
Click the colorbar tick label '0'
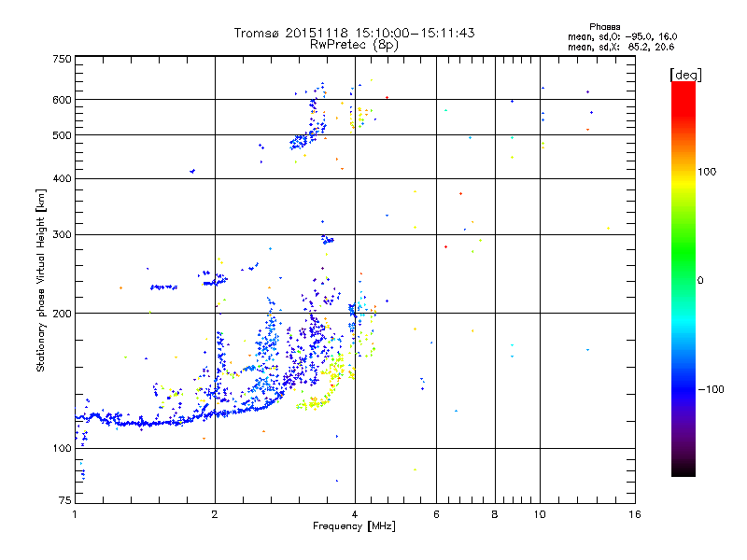700,281
